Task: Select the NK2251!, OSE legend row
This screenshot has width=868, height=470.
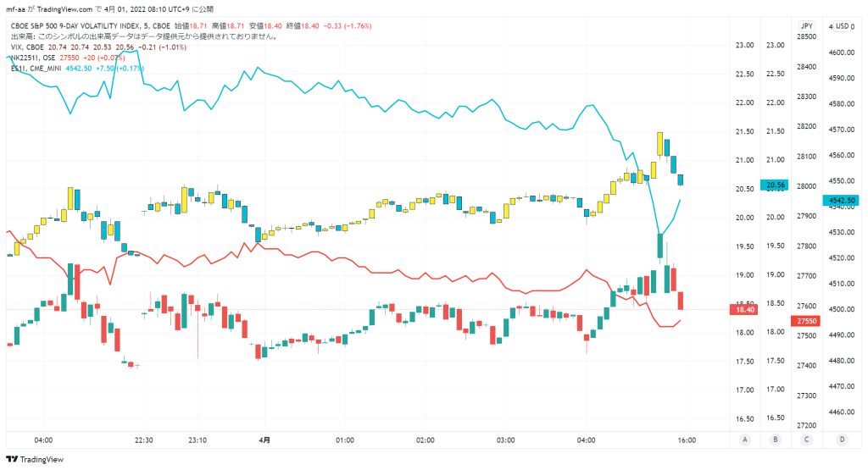Action: pyautogui.click(x=68, y=58)
